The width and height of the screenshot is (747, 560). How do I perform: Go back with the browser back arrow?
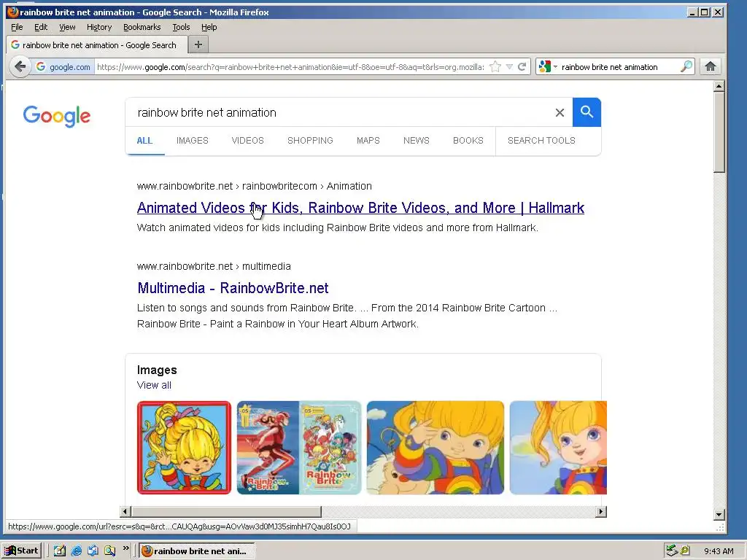20,66
